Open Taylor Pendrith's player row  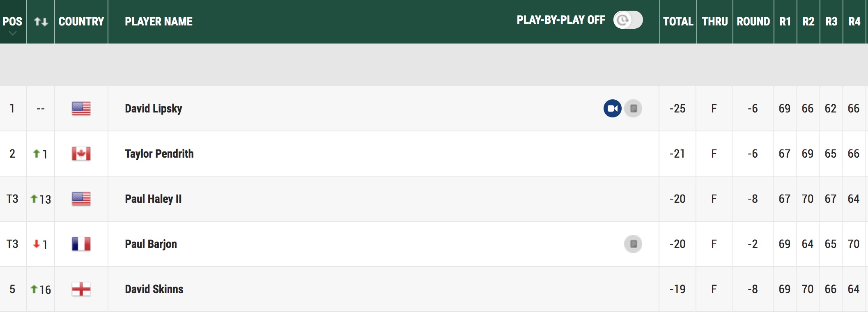point(434,154)
